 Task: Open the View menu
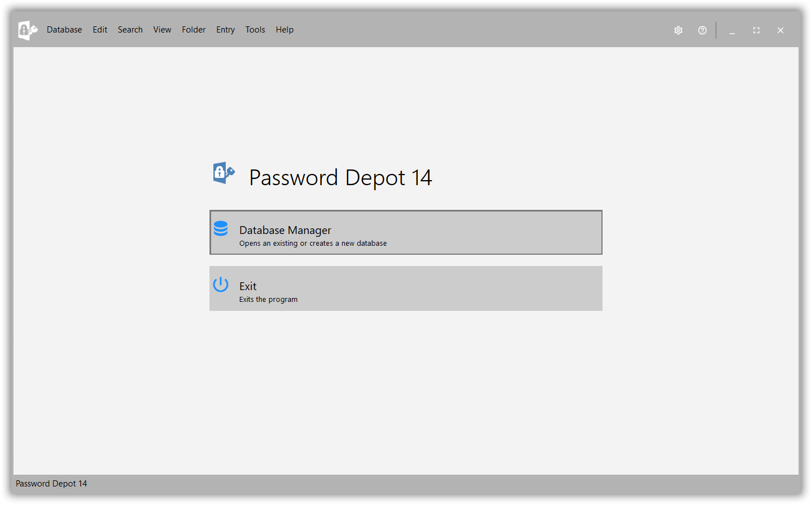click(162, 30)
